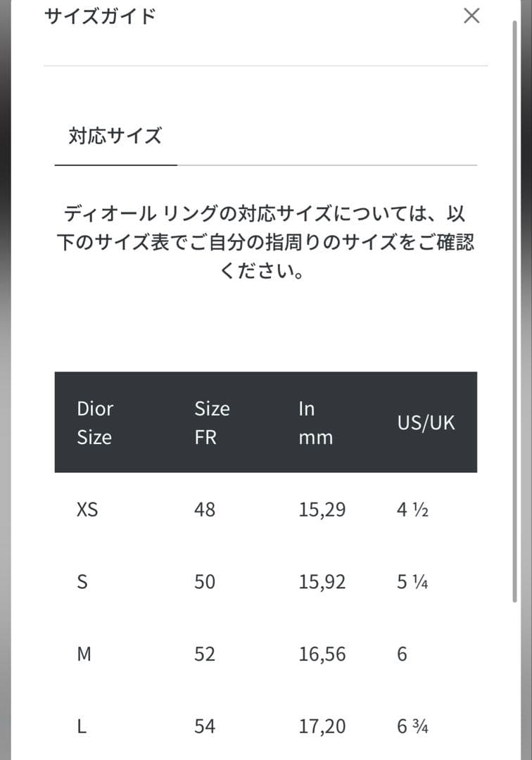Viewport: 532px width, 760px height.
Task: Select the M size row label
Action: point(84,654)
